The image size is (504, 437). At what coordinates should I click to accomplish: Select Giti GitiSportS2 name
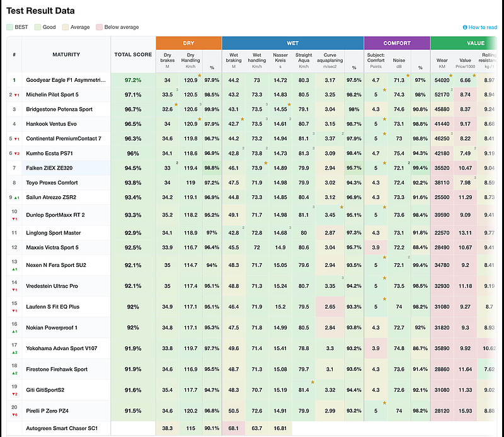point(45,390)
